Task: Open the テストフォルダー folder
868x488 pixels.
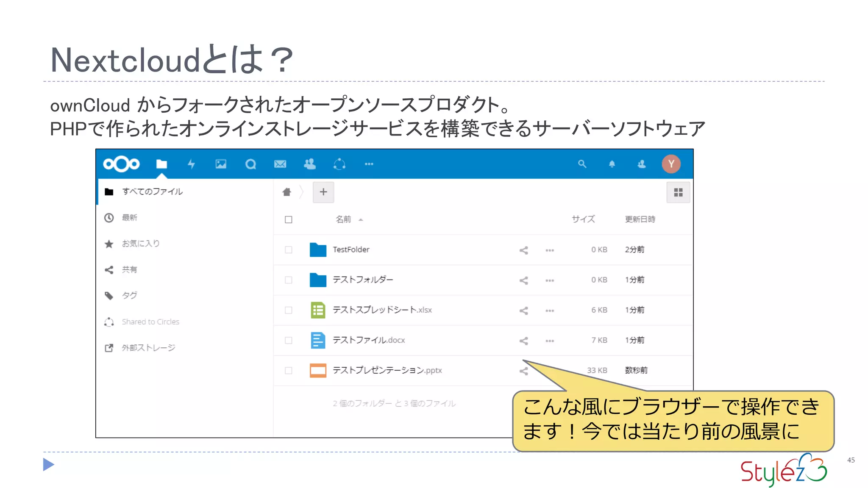Action: pyautogui.click(x=363, y=280)
